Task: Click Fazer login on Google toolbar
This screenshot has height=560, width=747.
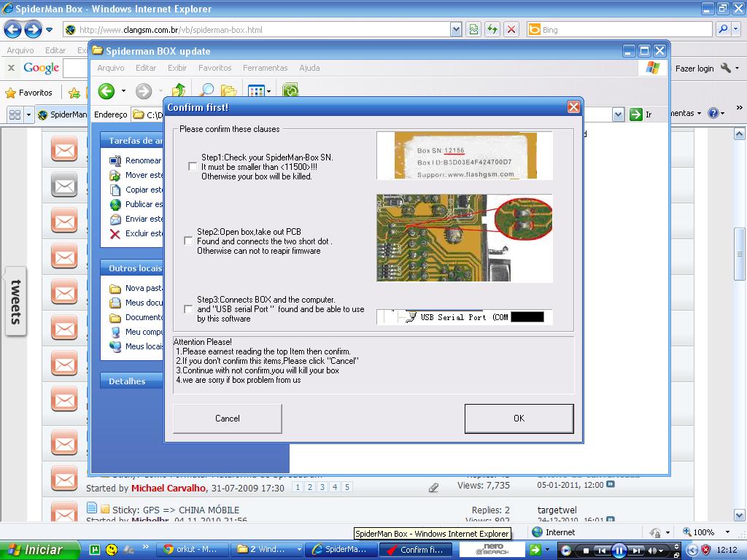Action: (x=694, y=69)
